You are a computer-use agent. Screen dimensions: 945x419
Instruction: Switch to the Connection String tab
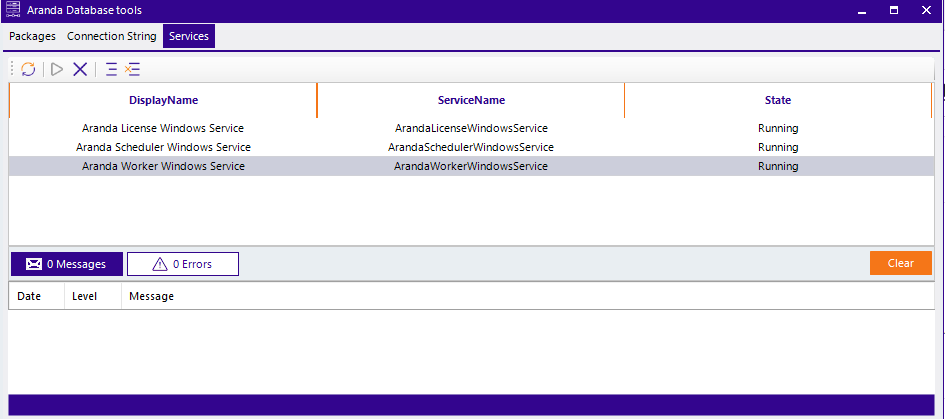[111, 36]
